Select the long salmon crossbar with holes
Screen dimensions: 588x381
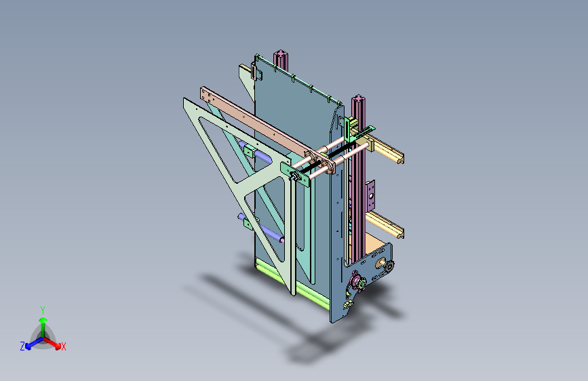coord(262,127)
